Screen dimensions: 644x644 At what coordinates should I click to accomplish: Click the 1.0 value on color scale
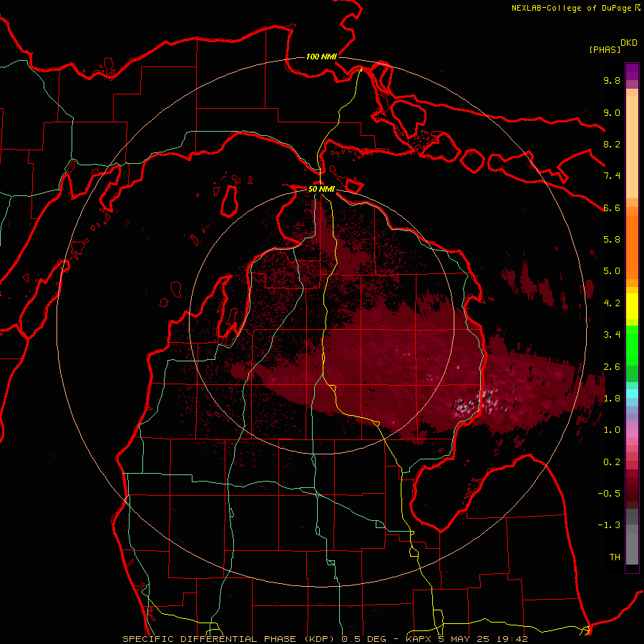(612, 430)
